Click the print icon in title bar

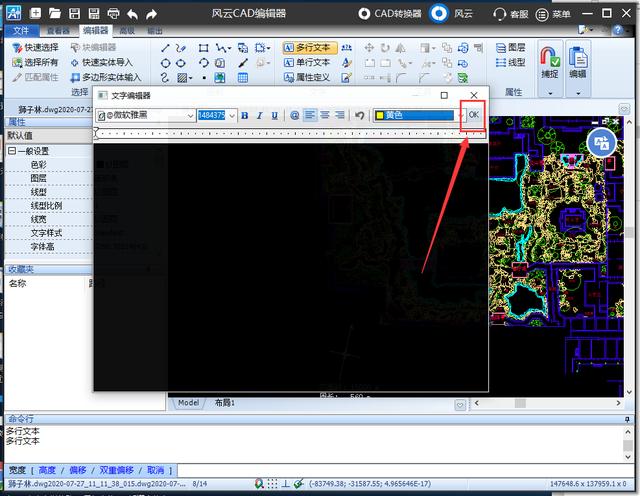113,13
